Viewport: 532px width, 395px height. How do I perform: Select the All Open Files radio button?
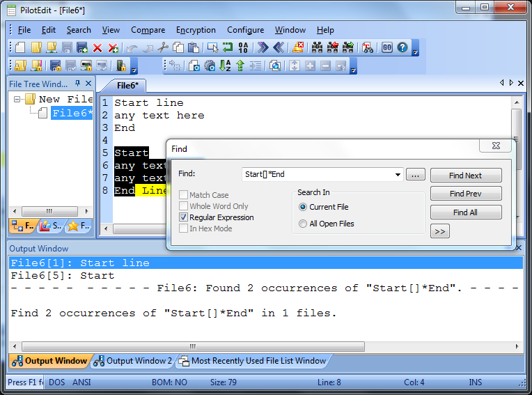(303, 224)
